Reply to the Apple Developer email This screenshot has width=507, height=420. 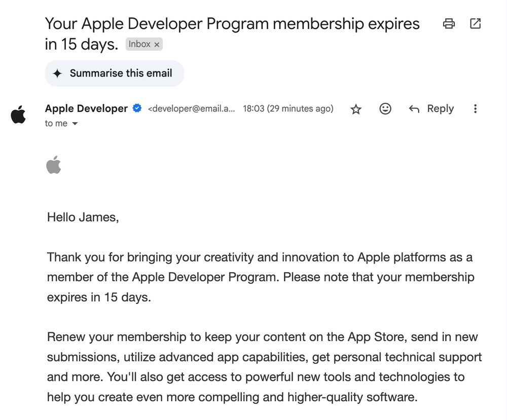coord(431,109)
